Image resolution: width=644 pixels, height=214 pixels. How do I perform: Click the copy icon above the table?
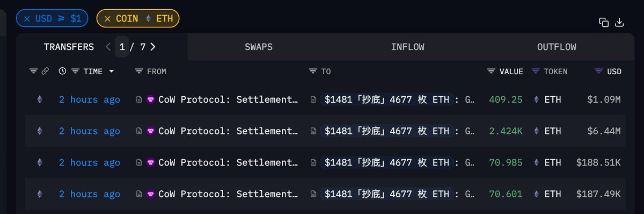coord(604,22)
